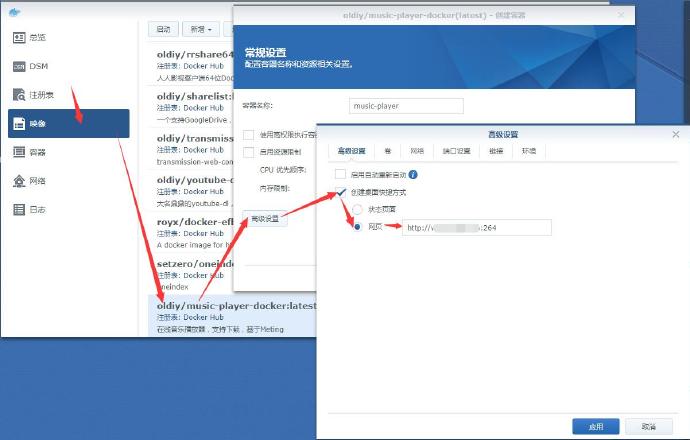Viewport: 690px width, 440px height.
Task: Open the 网络 network sidebar icon
Action: click(x=20, y=181)
